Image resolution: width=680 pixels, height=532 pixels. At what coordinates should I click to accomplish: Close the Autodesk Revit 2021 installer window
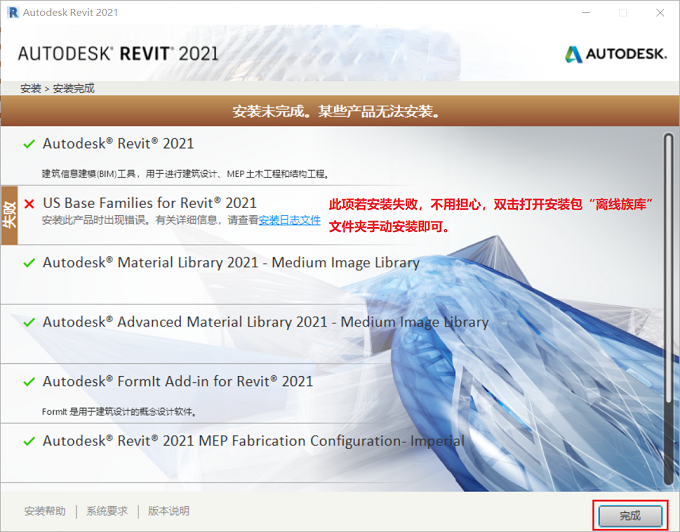(x=660, y=13)
